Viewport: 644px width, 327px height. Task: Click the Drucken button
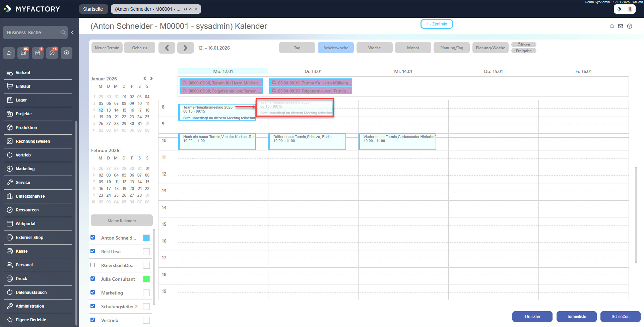click(x=532, y=317)
